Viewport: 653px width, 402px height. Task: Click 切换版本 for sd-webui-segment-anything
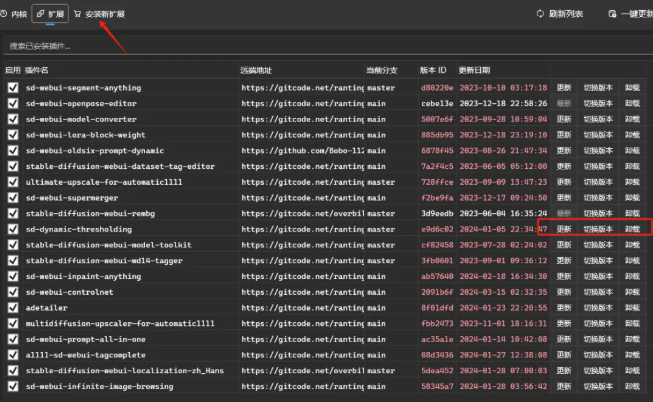598,88
